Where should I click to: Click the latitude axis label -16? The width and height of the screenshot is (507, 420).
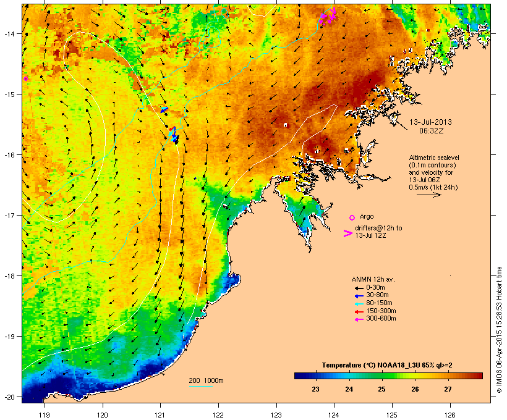tap(9, 155)
